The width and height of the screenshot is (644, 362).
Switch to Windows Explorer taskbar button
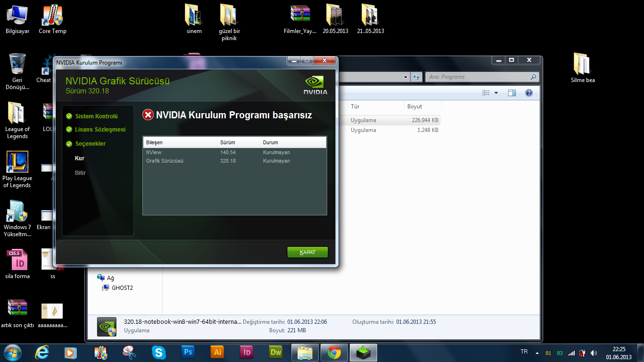point(305,352)
